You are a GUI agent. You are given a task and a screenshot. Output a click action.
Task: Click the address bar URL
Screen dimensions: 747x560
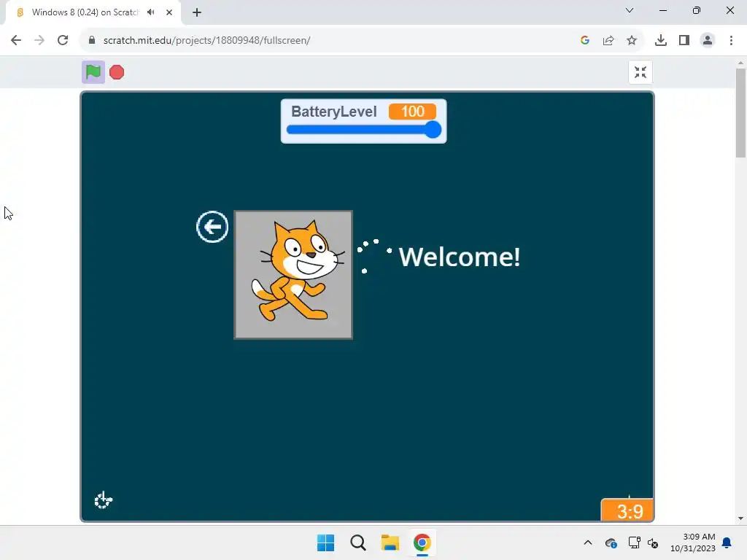pyautogui.click(x=206, y=41)
